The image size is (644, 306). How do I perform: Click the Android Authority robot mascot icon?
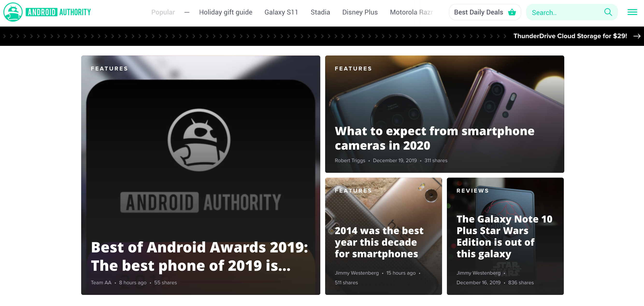pyautogui.click(x=13, y=12)
